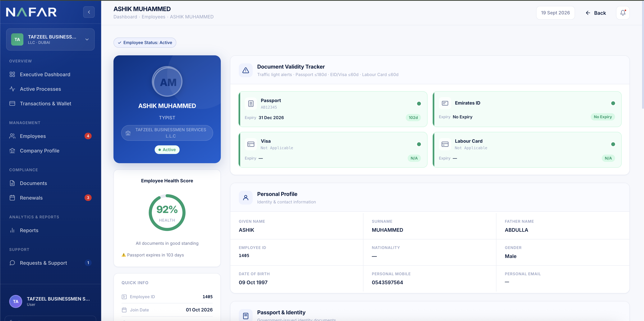Open Requests & Support in the sidebar

click(x=50, y=263)
